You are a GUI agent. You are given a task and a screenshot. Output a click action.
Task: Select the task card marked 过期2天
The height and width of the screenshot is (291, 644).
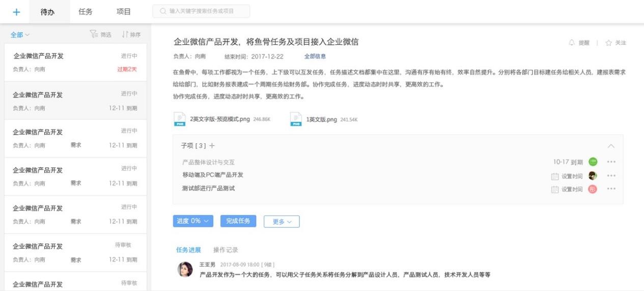[x=75, y=62]
